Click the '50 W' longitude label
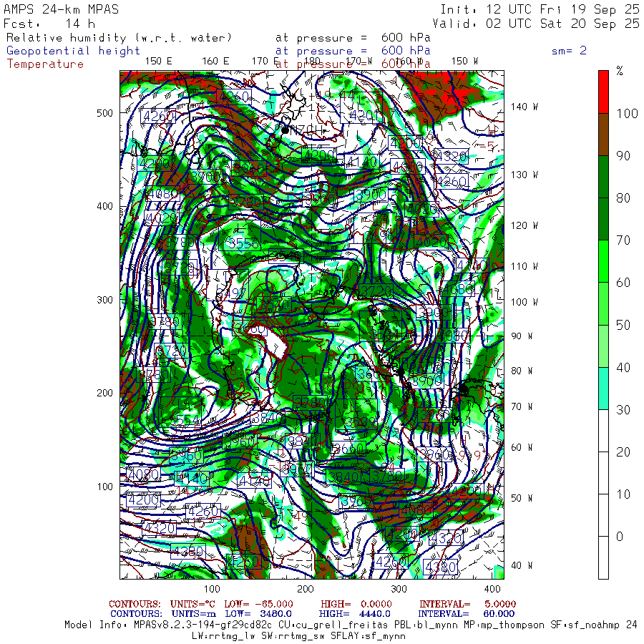This screenshot has width=644, height=644. pyautogui.click(x=522, y=498)
